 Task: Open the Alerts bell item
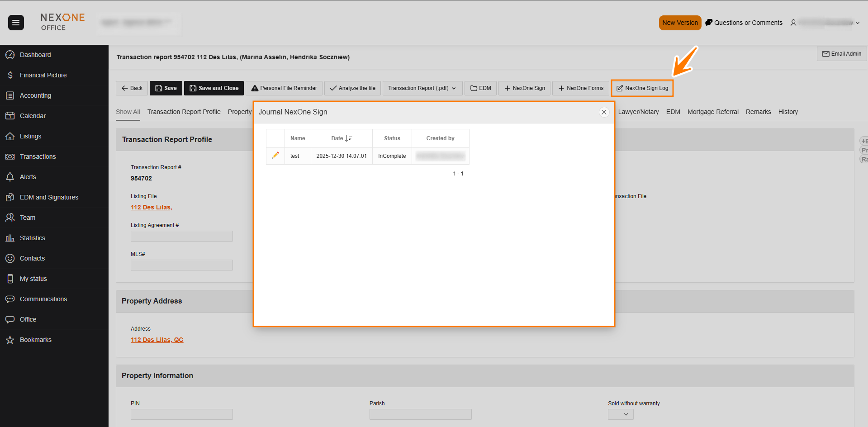pos(28,177)
